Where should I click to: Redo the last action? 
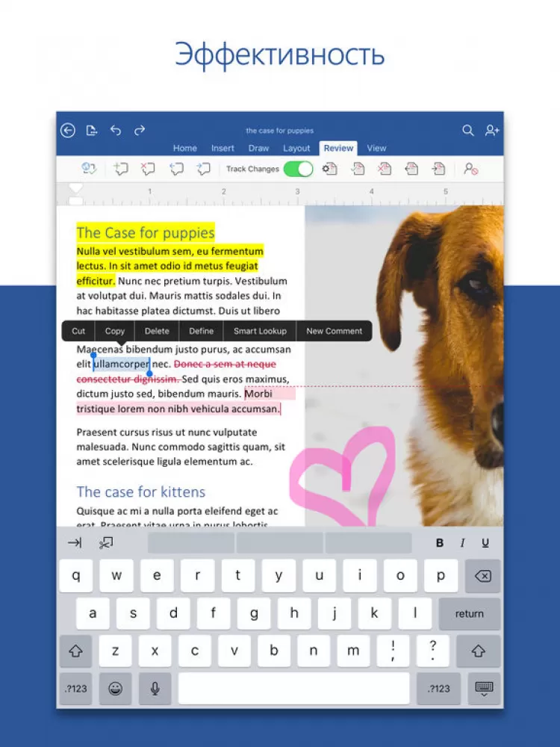click(140, 130)
